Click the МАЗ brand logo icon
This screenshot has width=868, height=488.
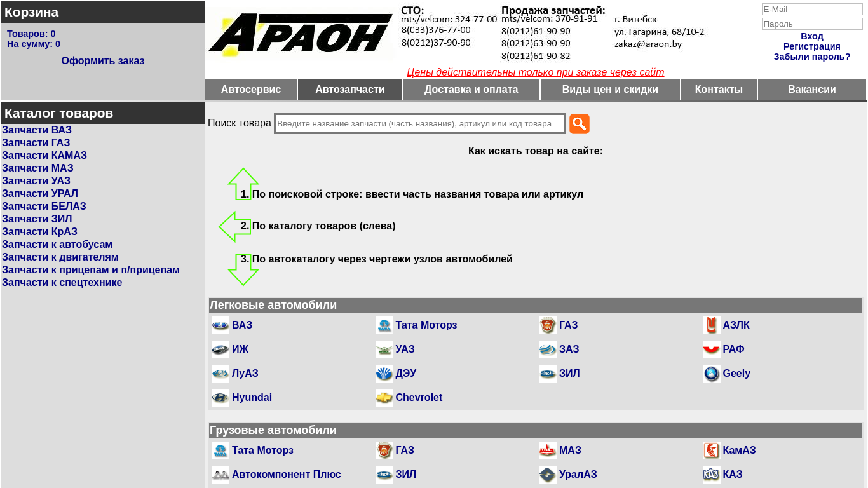point(548,451)
